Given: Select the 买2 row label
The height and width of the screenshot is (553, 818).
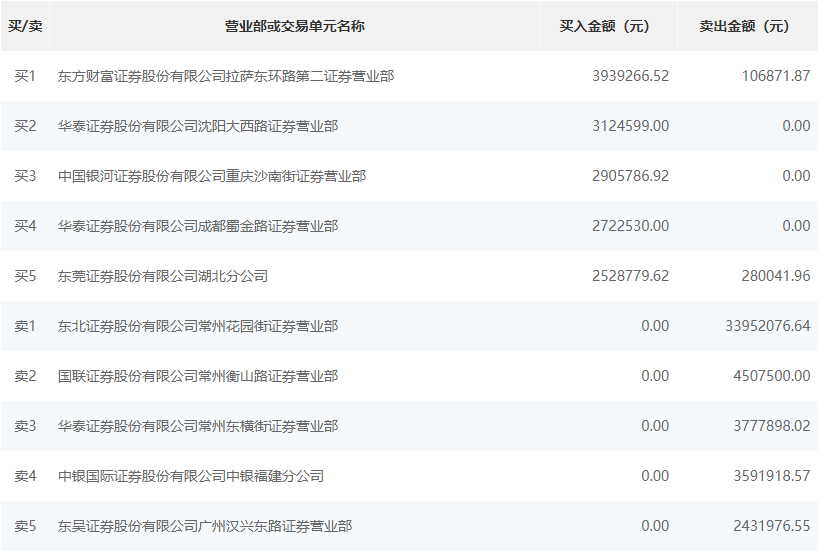Looking at the screenshot, I should 25,126.
